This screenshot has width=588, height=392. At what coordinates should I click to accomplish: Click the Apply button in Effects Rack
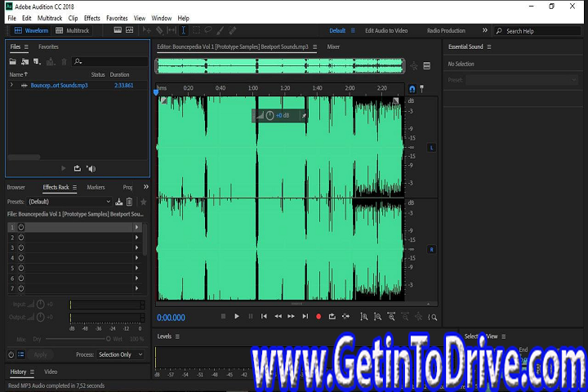click(x=41, y=354)
